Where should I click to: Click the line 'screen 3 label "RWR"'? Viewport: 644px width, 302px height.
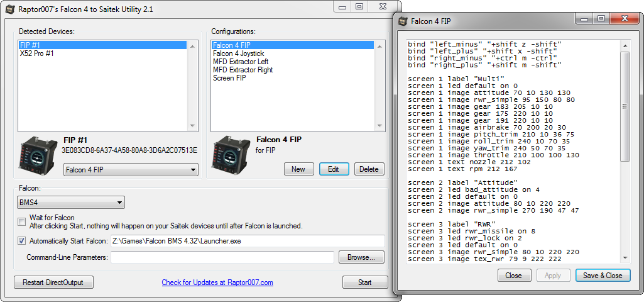pyautogui.click(x=451, y=224)
